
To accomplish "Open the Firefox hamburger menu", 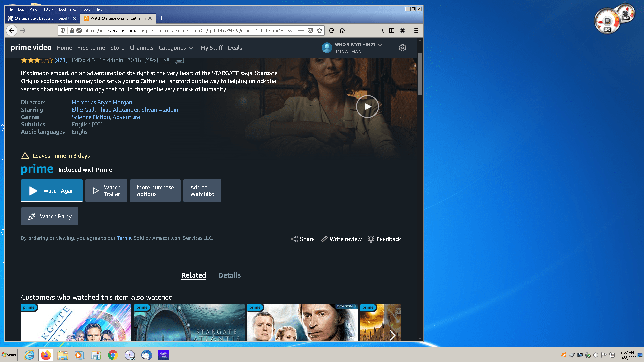I will tap(416, 31).
